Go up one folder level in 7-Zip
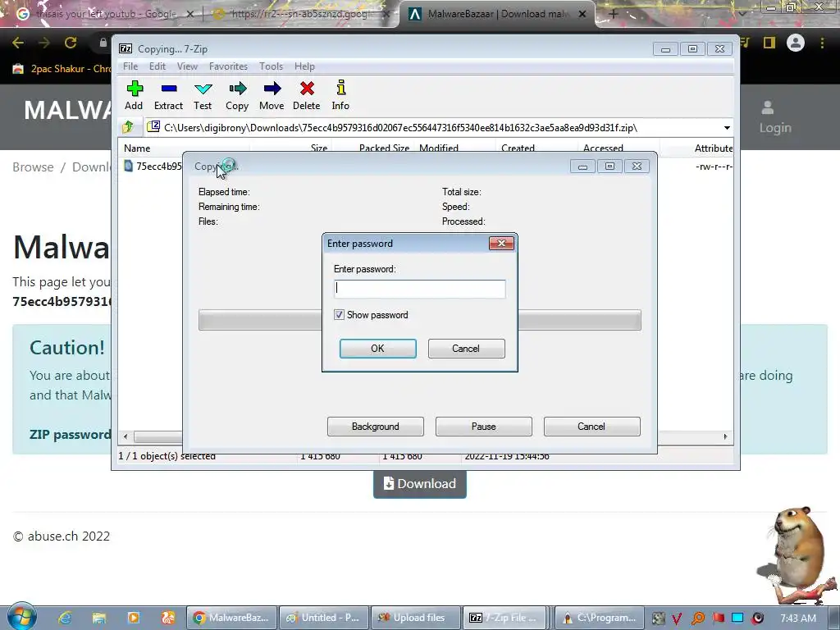Image resolution: width=840 pixels, height=630 pixels. tap(128, 127)
